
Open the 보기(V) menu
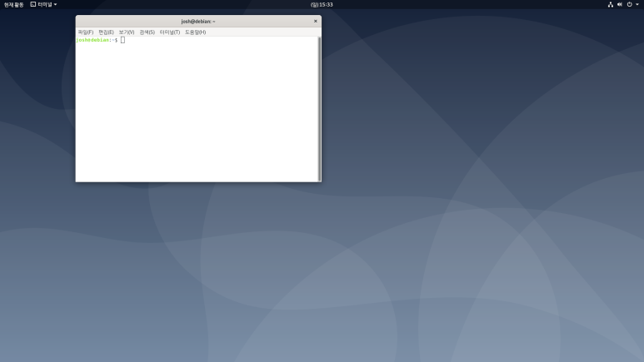tap(127, 32)
